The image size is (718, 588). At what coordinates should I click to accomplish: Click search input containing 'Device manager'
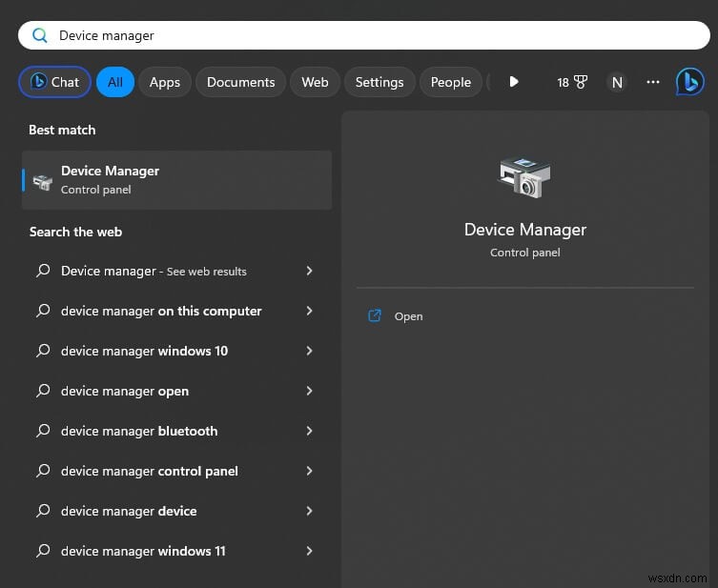click(364, 35)
